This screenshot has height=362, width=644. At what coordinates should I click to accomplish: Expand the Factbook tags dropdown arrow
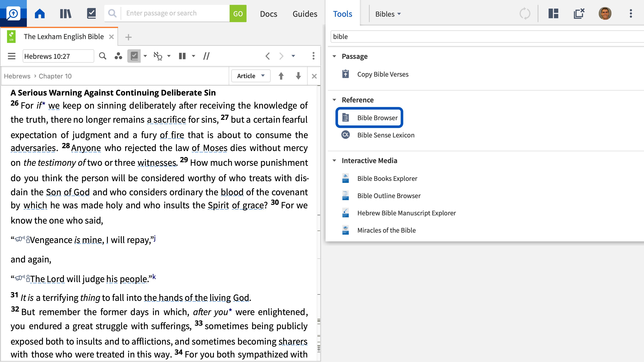coord(145,56)
